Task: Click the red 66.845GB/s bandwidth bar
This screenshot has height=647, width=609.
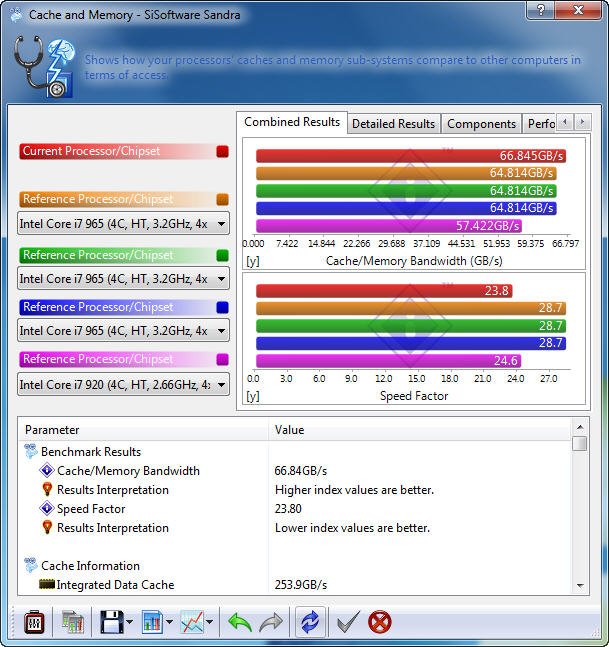Action: tap(411, 156)
